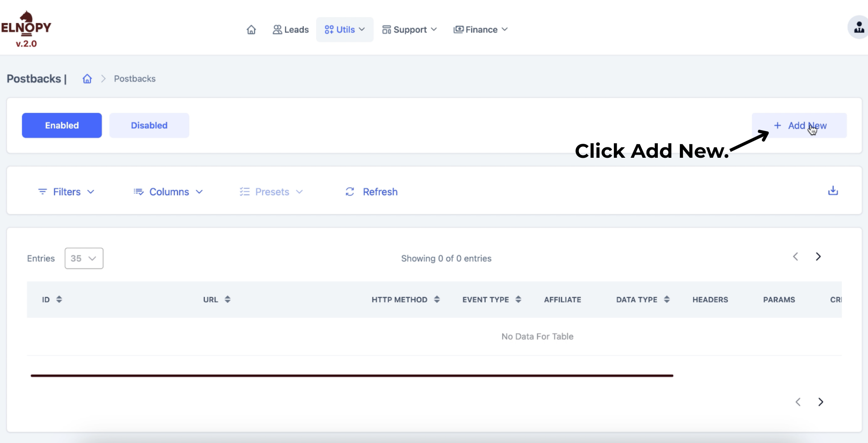Sort by Event Type column arrows

click(x=518, y=299)
